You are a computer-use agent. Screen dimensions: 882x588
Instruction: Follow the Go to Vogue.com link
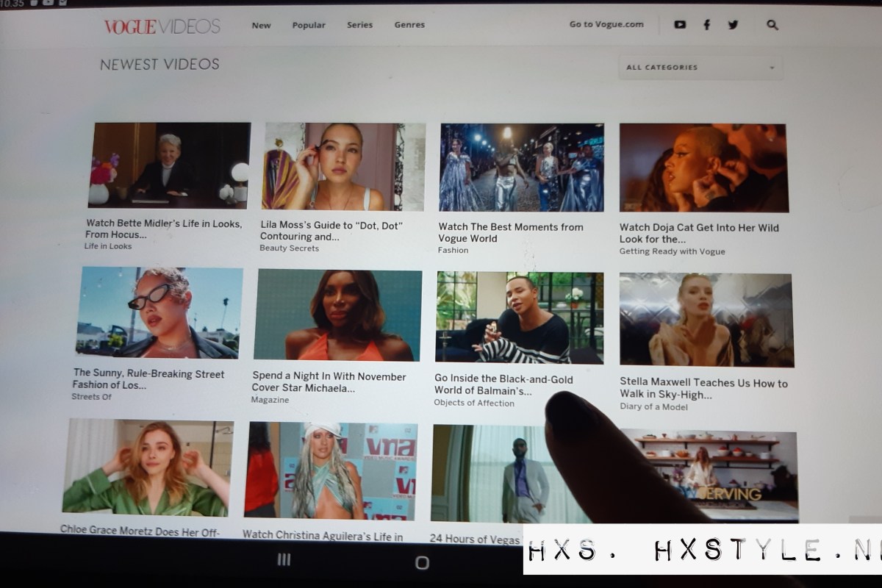pyautogui.click(x=606, y=24)
